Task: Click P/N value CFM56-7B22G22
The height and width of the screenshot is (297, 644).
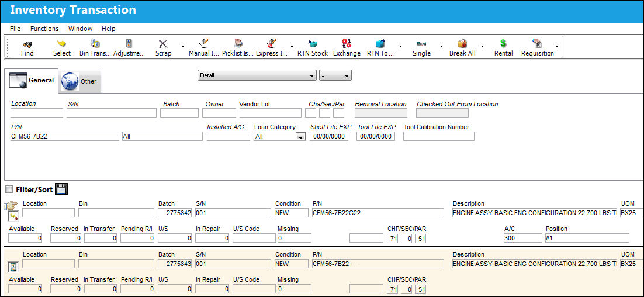Action: pos(378,213)
